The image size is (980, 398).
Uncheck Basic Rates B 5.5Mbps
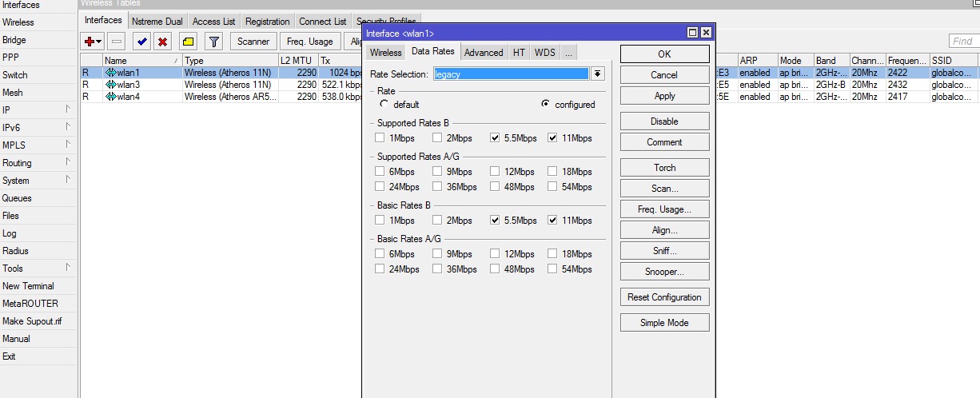pos(495,220)
